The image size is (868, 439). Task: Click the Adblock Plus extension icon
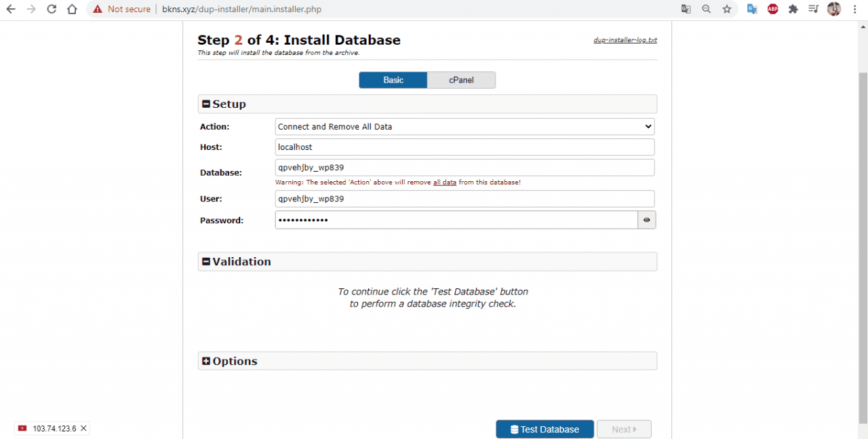click(772, 9)
